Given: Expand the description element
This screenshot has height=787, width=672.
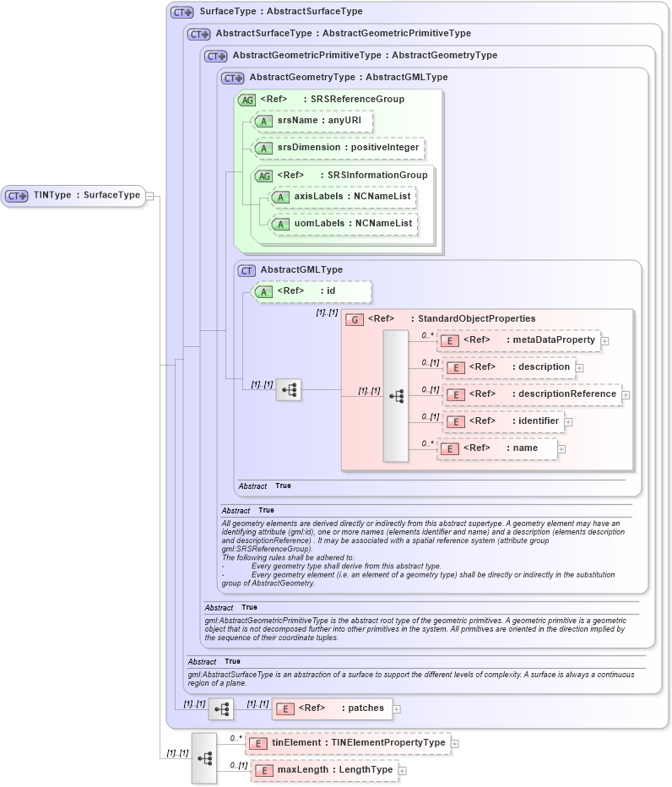Looking at the screenshot, I should [579, 368].
